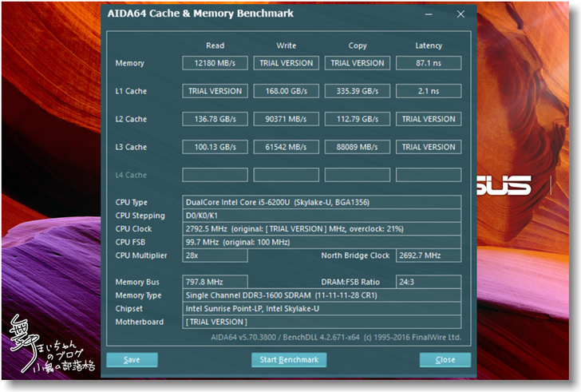Select the Memory Bus 797.8 MHz field

click(x=215, y=282)
